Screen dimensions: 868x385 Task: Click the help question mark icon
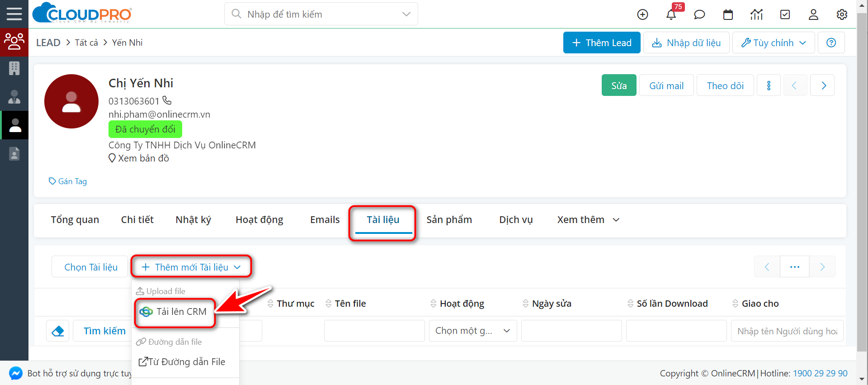point(831,43)
